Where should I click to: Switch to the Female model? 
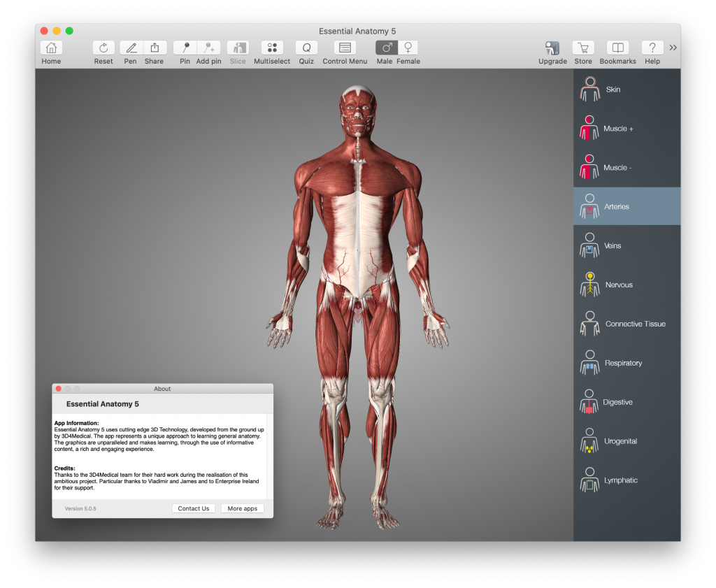(x=408, y=48)
